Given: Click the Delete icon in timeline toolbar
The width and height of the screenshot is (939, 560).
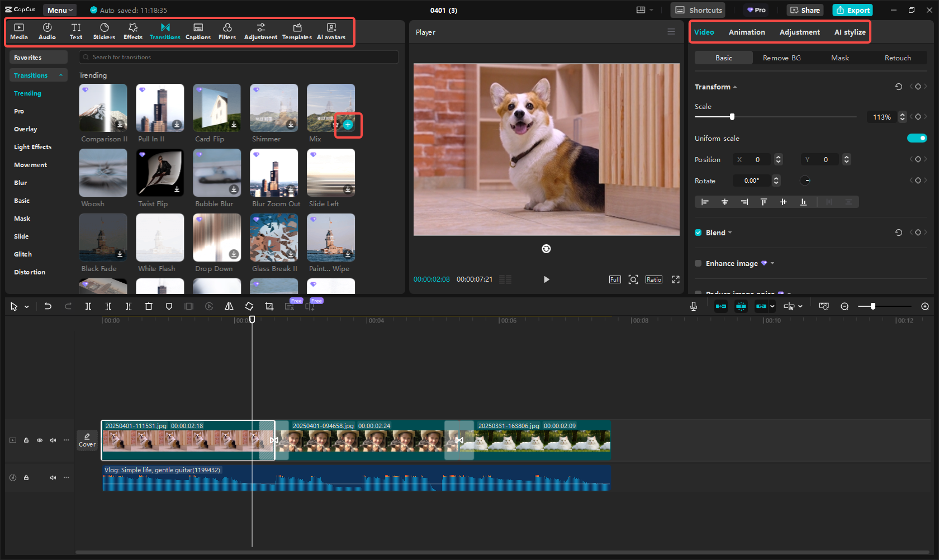Looking at the screenshot, I should [149, 306].
